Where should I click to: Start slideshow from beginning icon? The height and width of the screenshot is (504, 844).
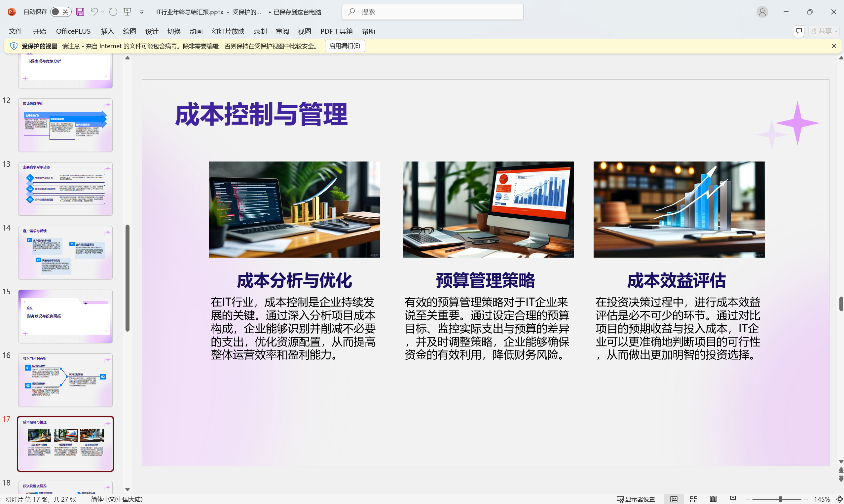click(128, 12)
